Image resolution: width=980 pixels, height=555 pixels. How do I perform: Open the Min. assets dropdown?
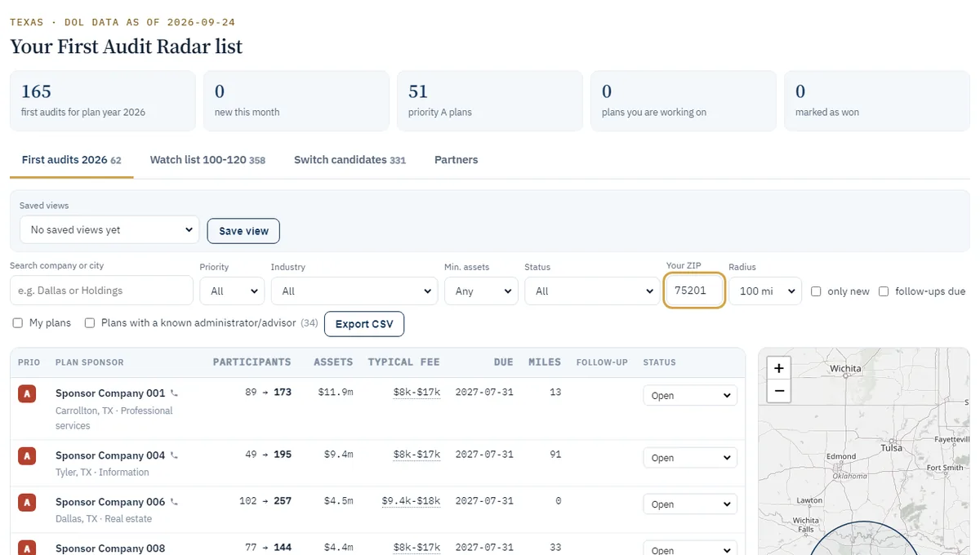tap(481, 291)
